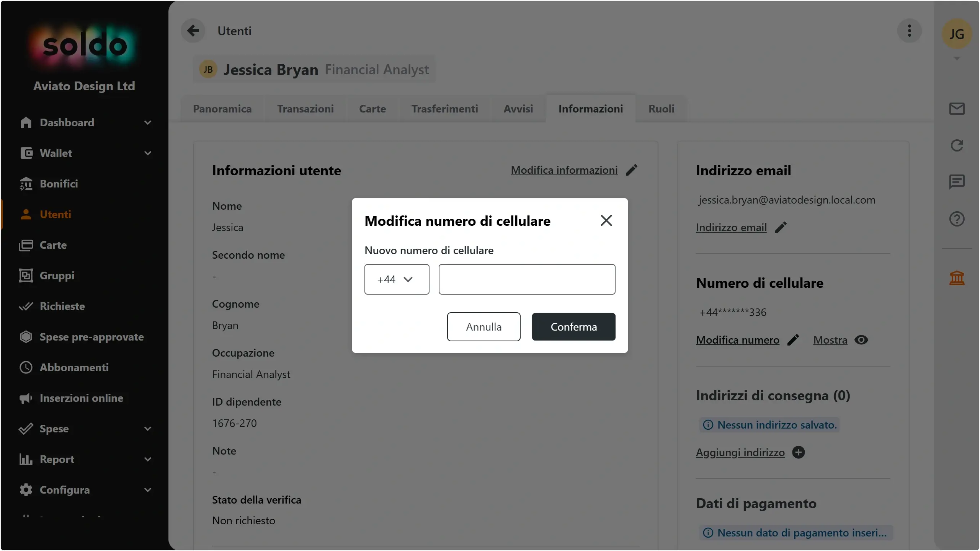Expand the Wallet sidebar menu chevron
Viewport: 980px width, 551px height.
(x=148, y=153)
